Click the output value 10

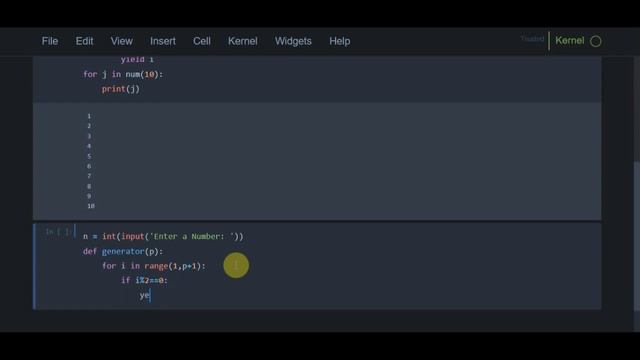point(91,206)
